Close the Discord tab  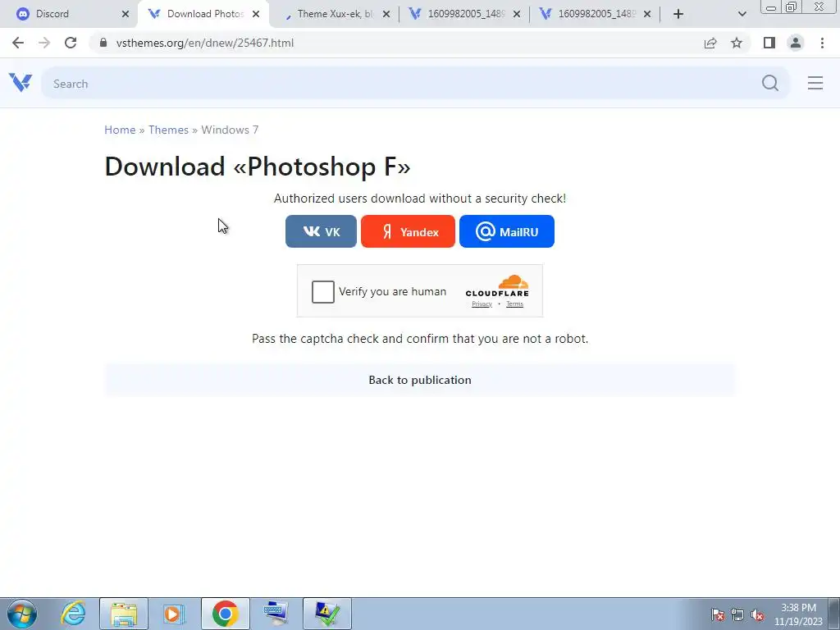coord(126,14)
